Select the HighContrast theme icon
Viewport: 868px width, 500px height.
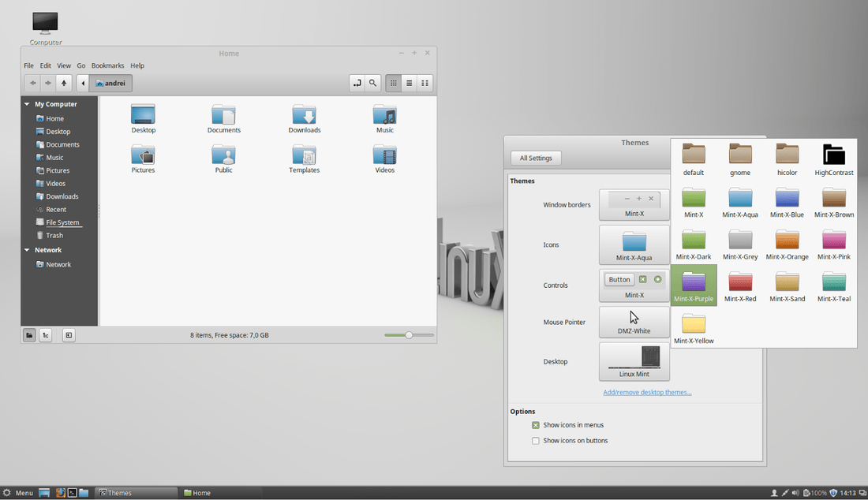click(x=833, y=155)
